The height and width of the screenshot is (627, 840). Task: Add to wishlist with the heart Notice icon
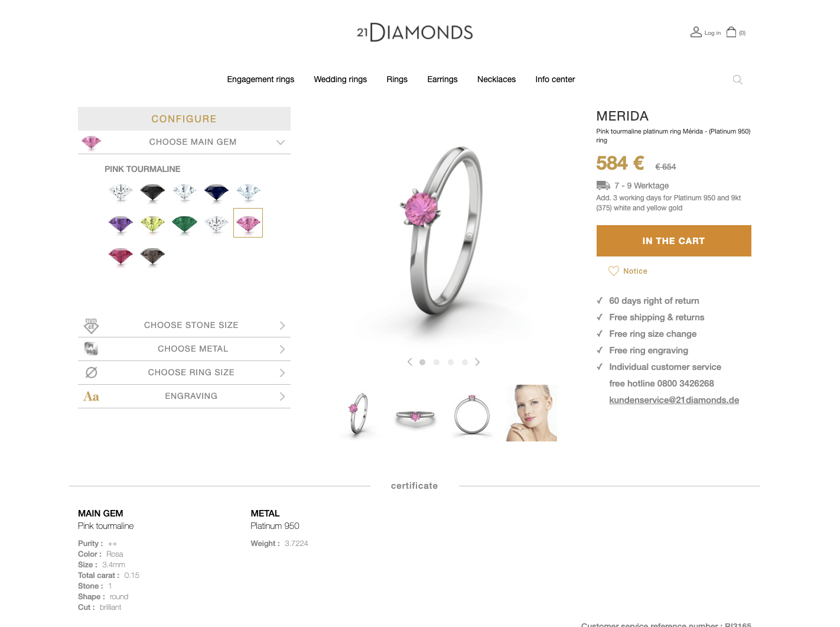tap(614, 271)
